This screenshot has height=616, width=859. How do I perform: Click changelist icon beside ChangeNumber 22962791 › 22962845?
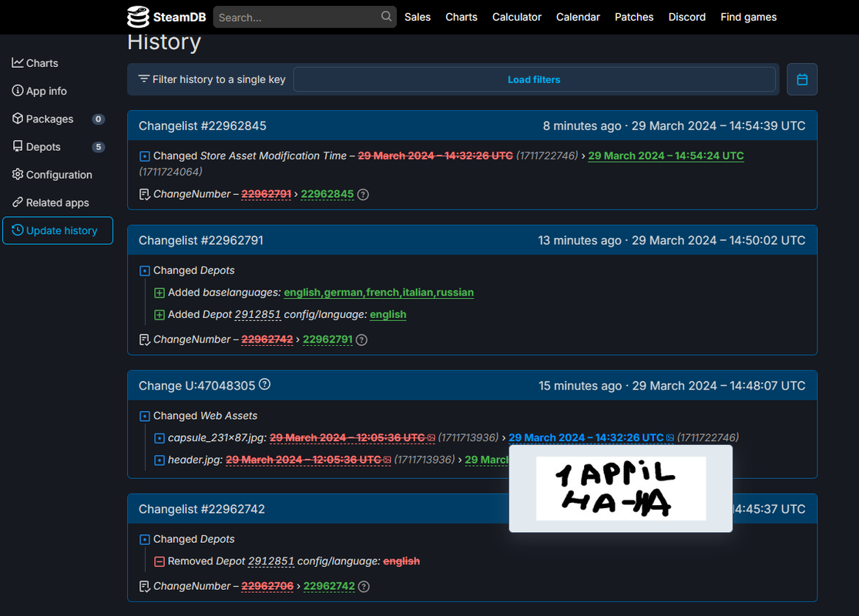145,194
